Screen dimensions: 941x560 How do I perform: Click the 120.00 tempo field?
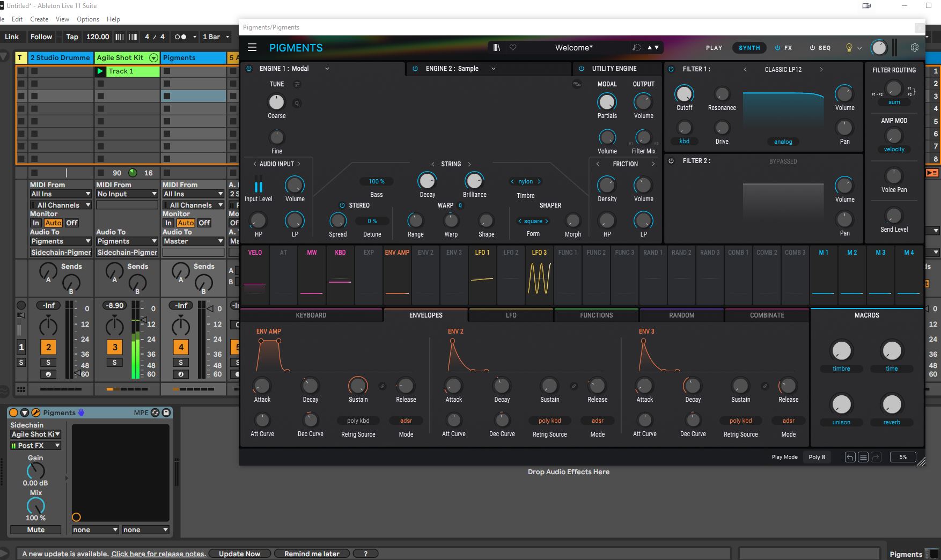(98, 36)
